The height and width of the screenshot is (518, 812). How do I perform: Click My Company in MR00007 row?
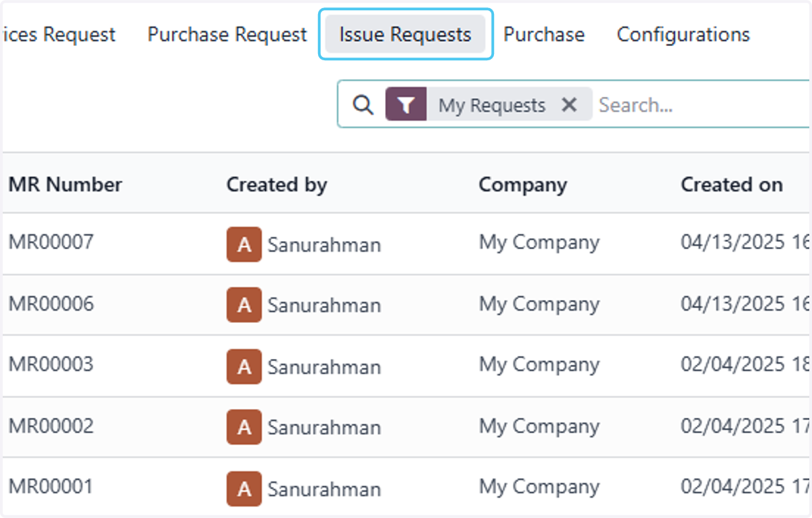point(539,243)
